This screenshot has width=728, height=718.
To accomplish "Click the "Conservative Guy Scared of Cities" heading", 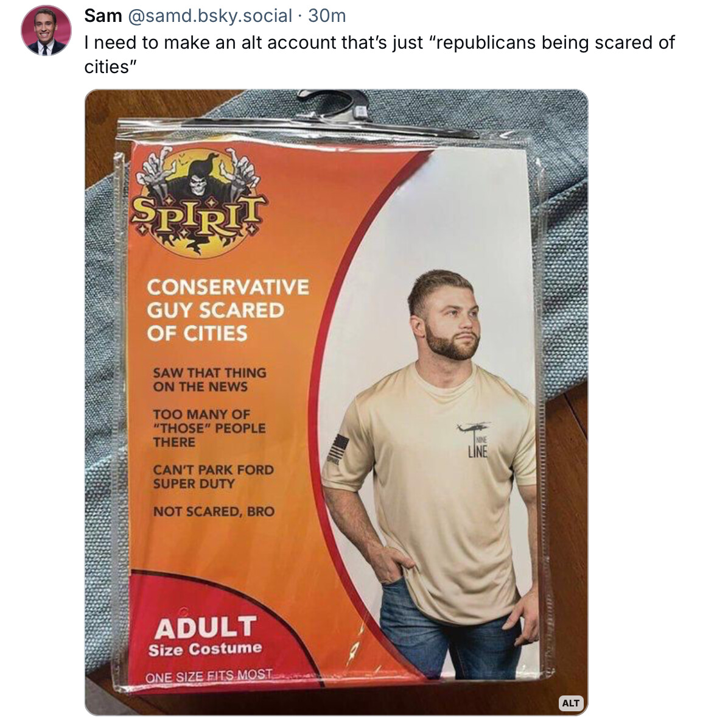I will pos(228,310).
